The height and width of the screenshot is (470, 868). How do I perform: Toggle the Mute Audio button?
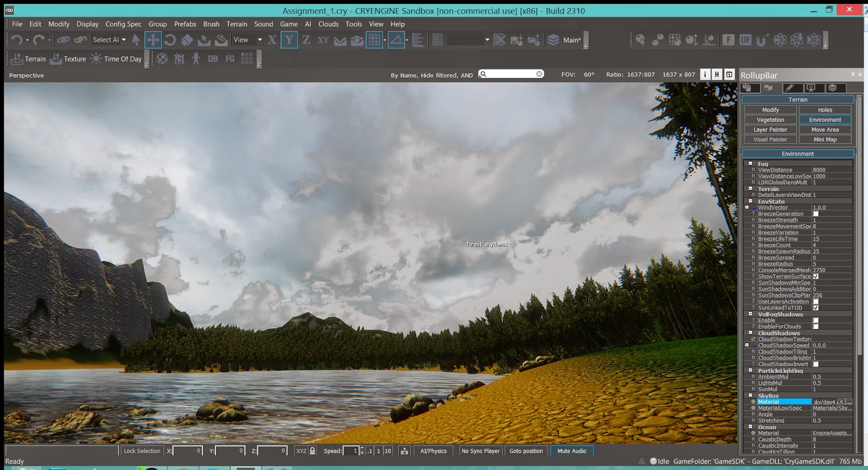point(572,451)
